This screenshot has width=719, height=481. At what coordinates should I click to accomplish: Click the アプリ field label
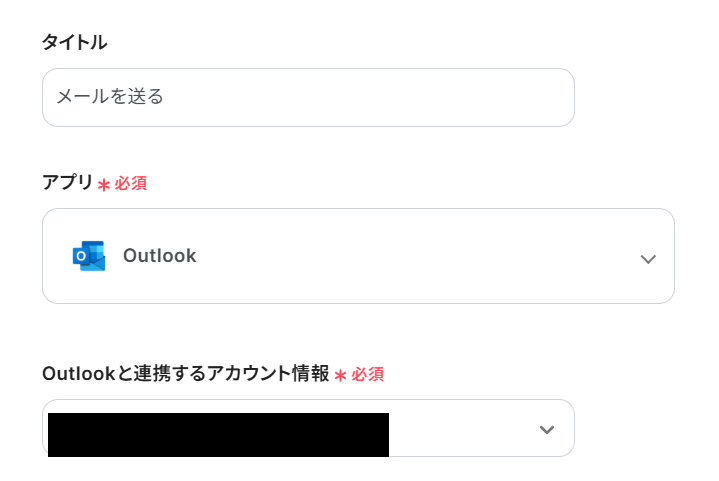click(67, 183)
